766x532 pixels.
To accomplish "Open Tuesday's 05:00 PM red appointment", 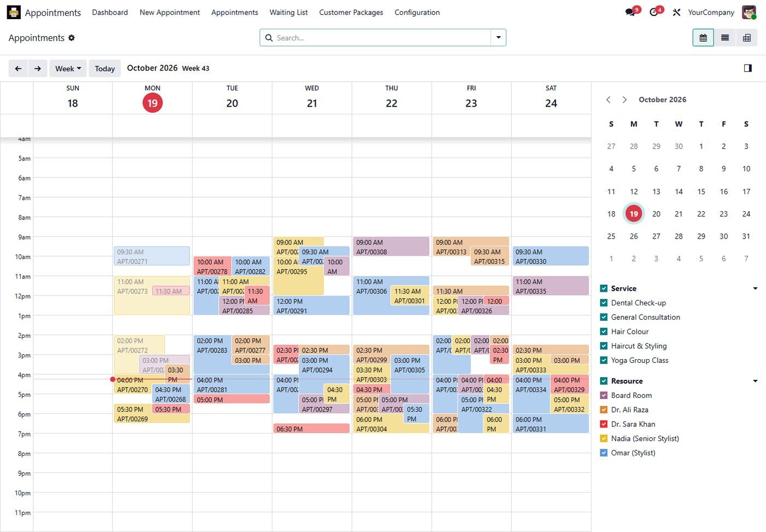I will pos(231,399).
